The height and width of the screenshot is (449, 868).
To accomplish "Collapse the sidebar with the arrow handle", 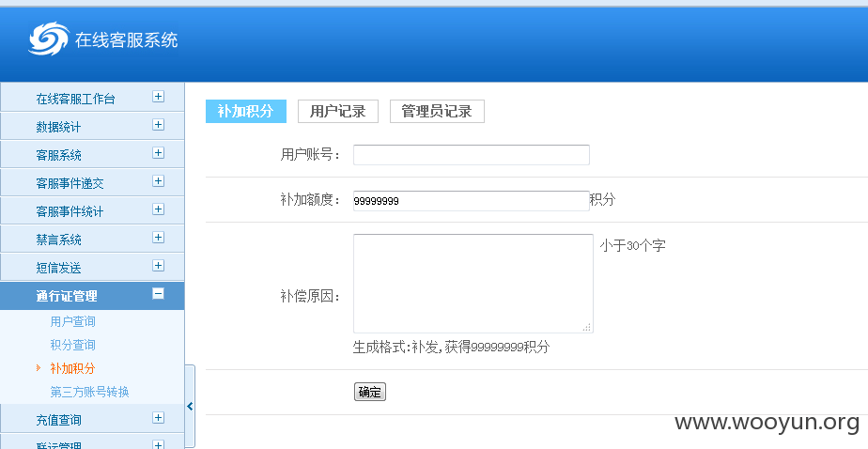I will click(x=190, y=406).
